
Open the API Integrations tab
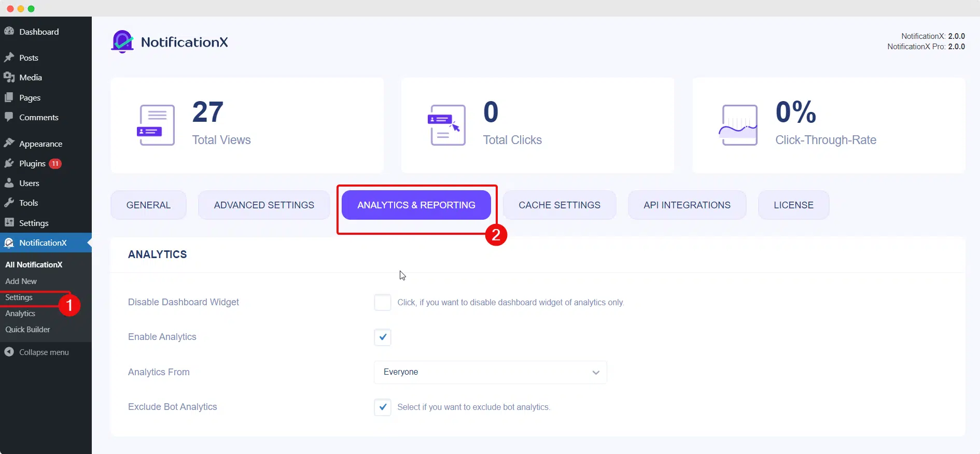pyautogui.click(x=687, y=205)
